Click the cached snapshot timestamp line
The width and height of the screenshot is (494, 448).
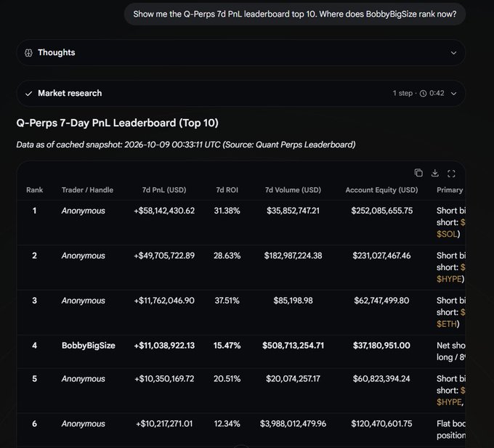(x=186, y=144)
